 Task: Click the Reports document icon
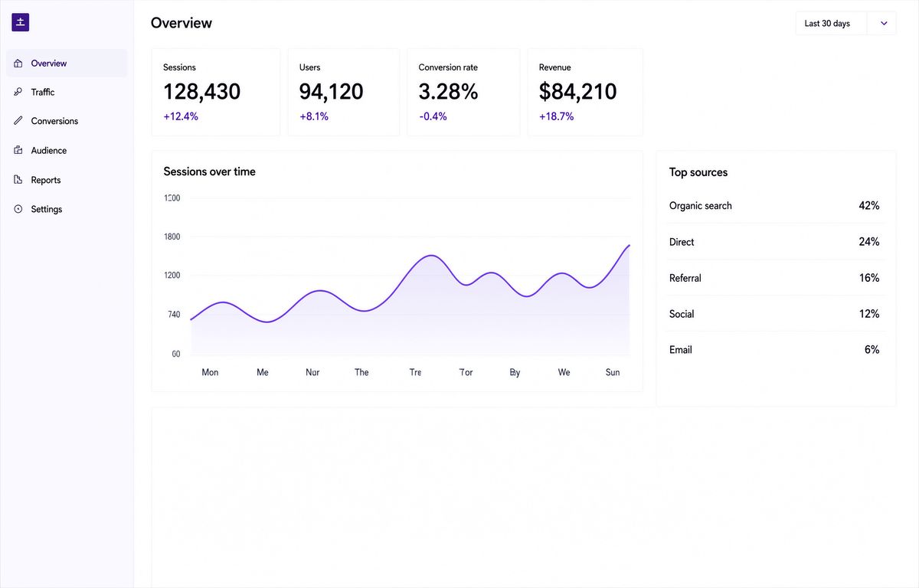(18, 180)
